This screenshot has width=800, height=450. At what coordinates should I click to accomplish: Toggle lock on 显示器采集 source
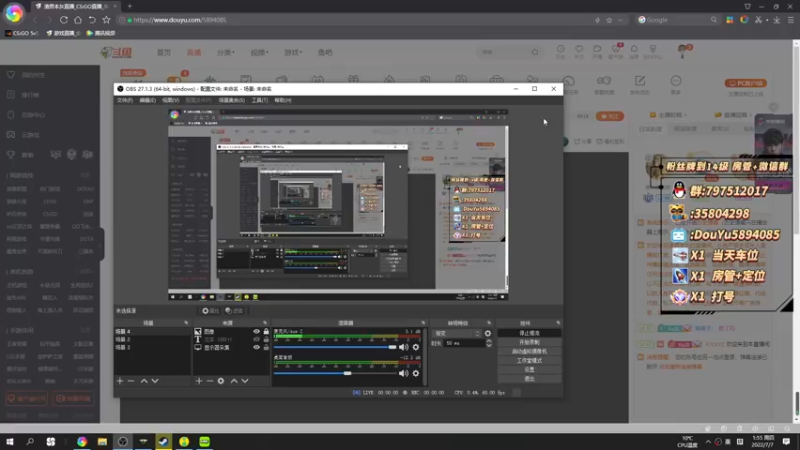[x=266, y=347]
